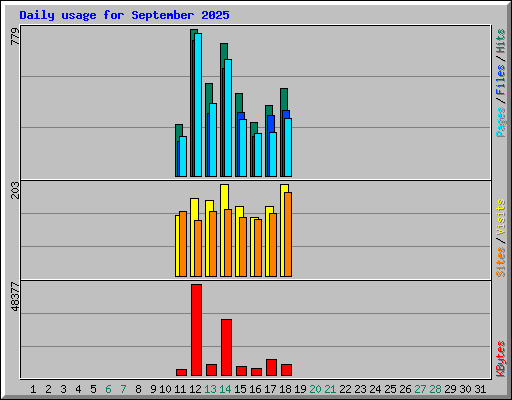Click the blue Files bar segment for day 15
The height and width of the screenshot is (400, 512).
coord(241,116)
